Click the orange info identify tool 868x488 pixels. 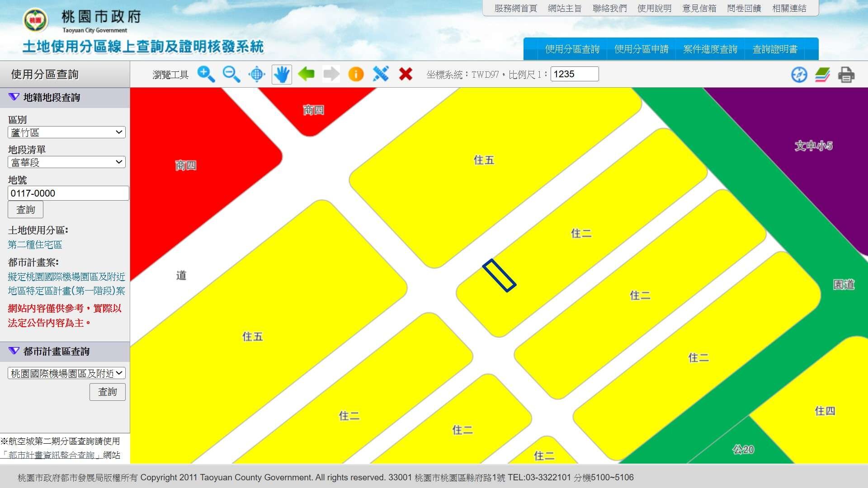tap(356, 74)
